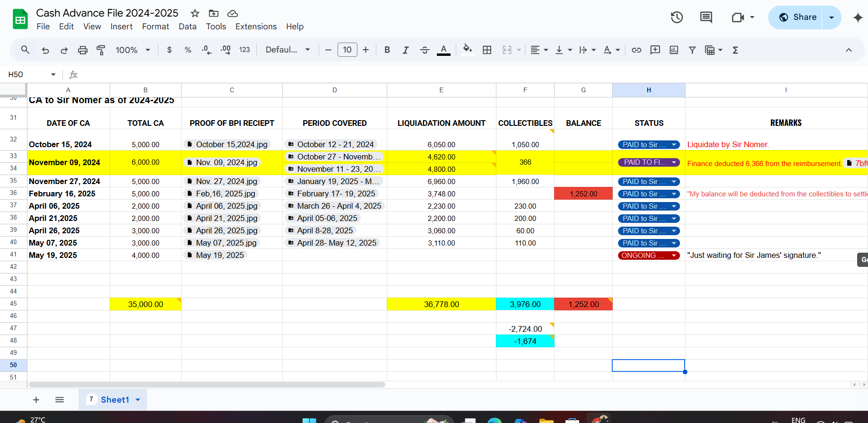Open the name box dropdown arrow

[x=53, y=75]
